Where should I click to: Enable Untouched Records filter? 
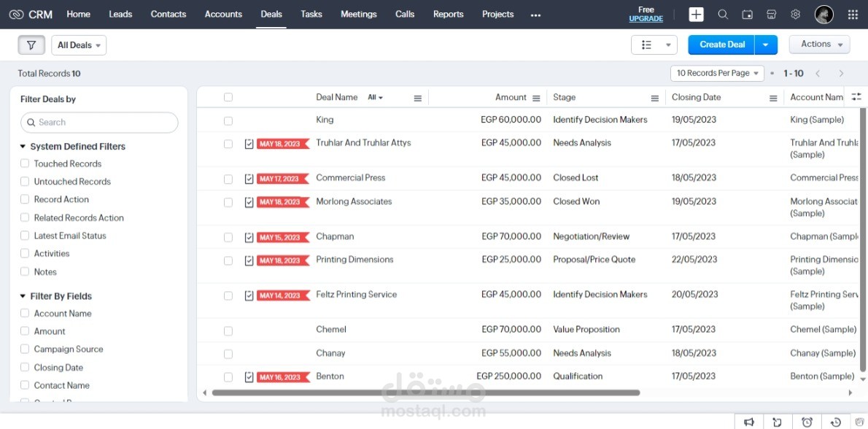tap(25, 181)
